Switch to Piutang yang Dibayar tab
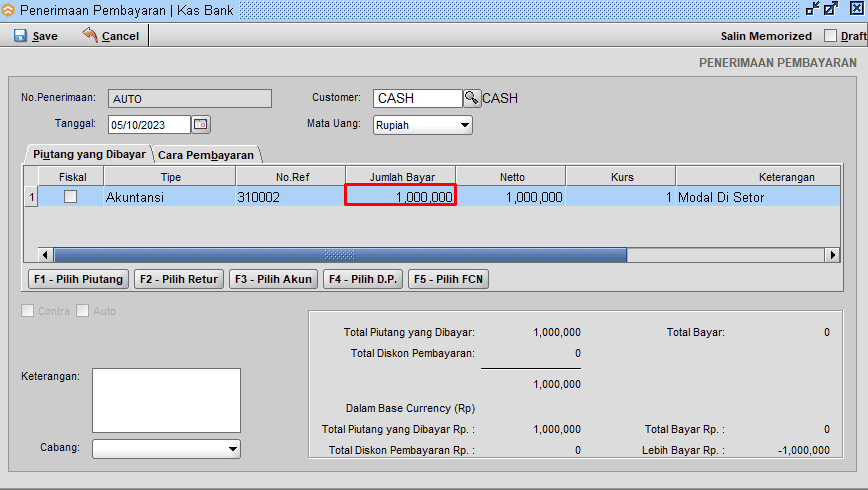This screenshot has width=868, height=490. (89, 154)
